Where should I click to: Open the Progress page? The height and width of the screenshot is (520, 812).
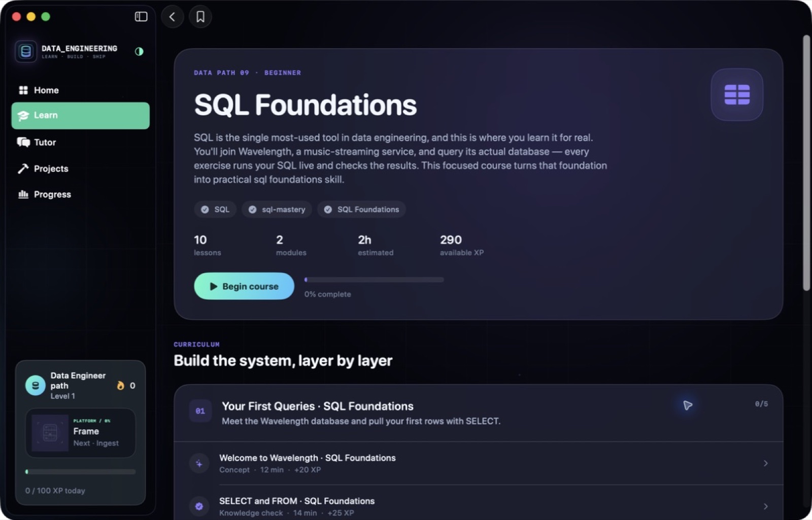click(x=80, y=194)
